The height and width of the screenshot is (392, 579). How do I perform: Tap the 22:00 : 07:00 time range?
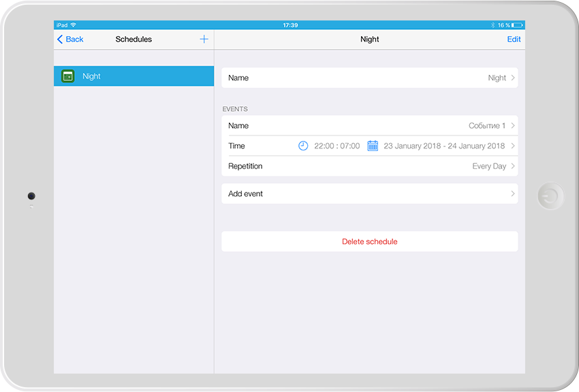337,146
